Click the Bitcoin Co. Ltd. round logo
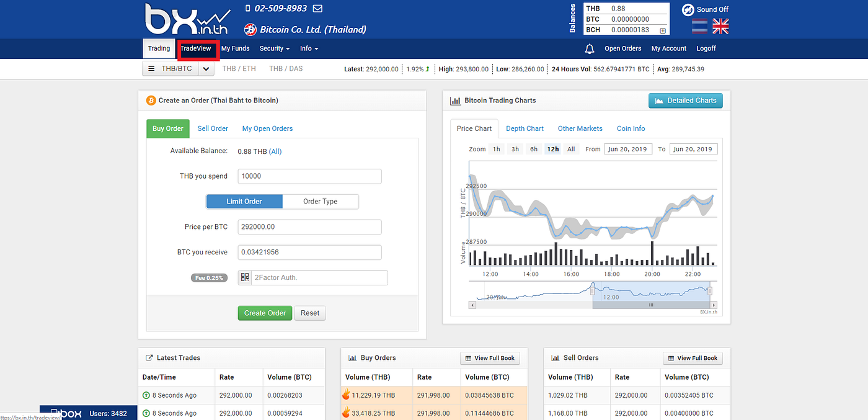Image resolution: width=868 pixels, height=420 pixels. [x=250, y=29]
